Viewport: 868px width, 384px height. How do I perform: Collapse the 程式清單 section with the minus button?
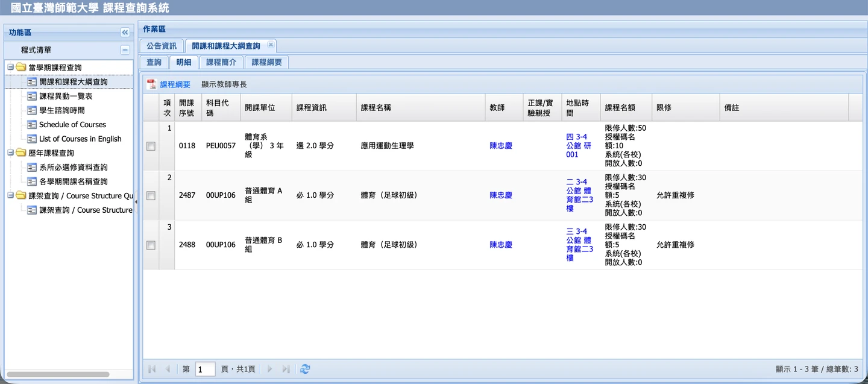125,50
